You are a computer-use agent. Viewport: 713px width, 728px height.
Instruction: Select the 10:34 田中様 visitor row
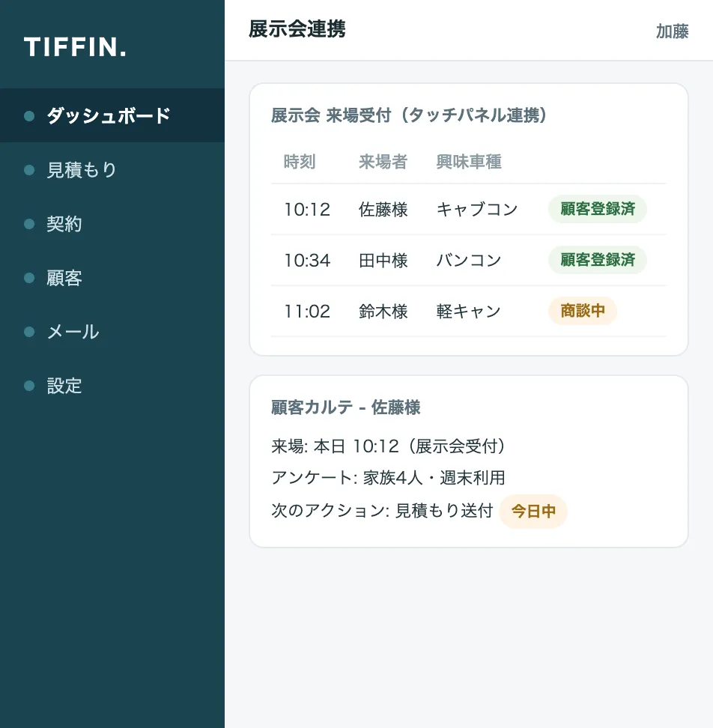[469, 260]
